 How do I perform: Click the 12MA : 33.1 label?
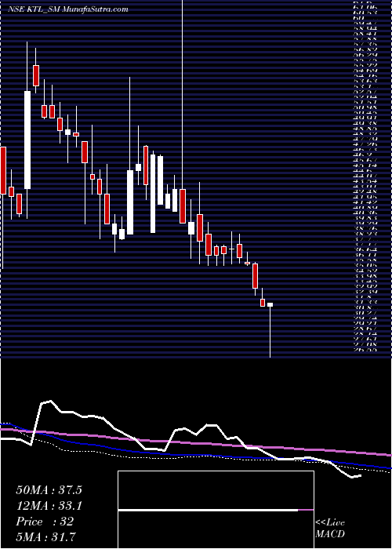49,506
